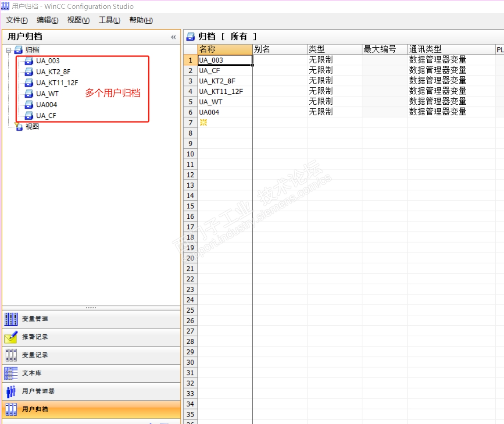Open the 工具(L) menu
This screenshot has height=424, width=504.
[109, 20]
